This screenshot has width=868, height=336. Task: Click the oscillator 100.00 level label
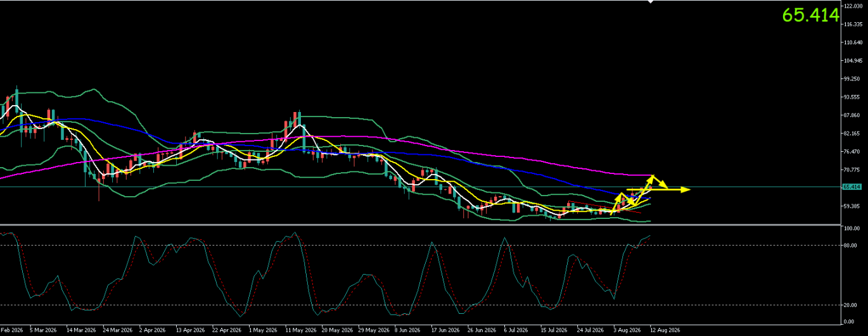click(x=852, y=228)
